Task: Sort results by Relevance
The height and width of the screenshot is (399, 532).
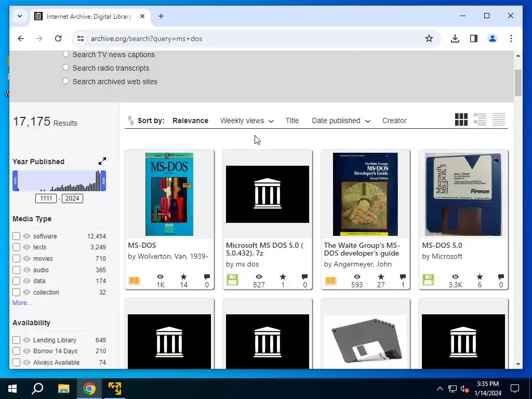Action: pyautogui.click(x=190, y=121)
